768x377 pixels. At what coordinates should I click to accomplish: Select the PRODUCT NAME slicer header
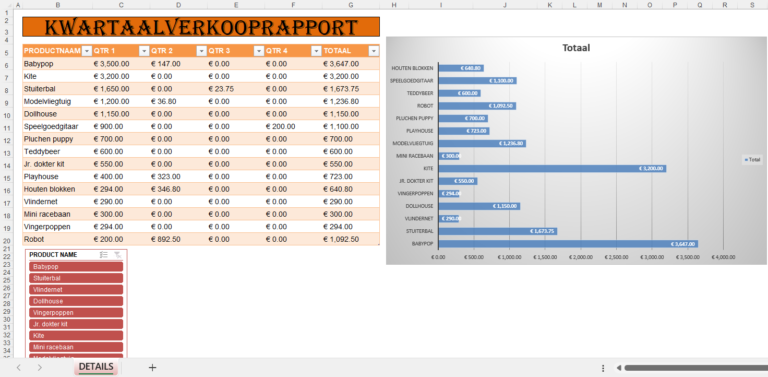53,255
